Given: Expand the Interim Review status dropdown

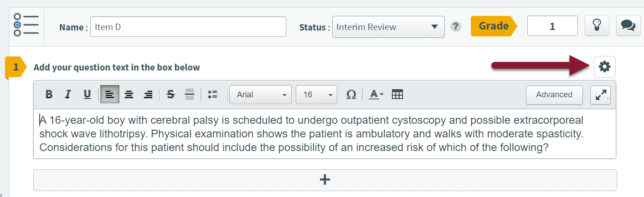Looking at the screenshot, I should pos(388,27).
